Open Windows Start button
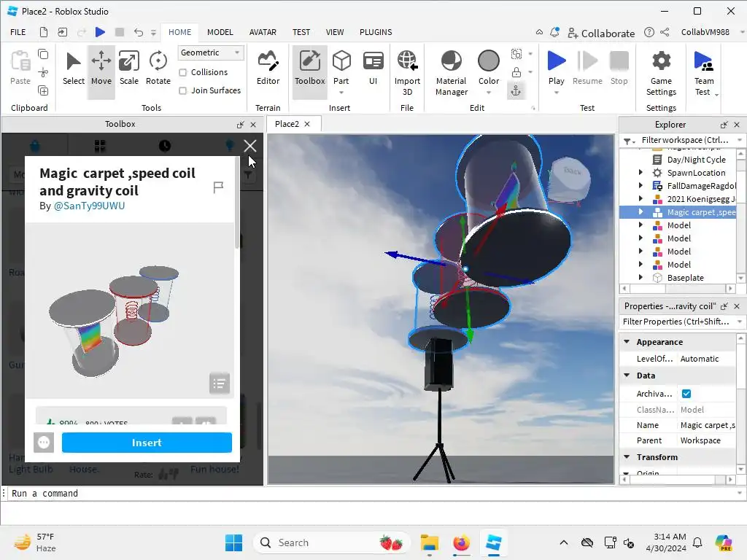Viewport: 747px width, 560px height. [x=233, y=542]
